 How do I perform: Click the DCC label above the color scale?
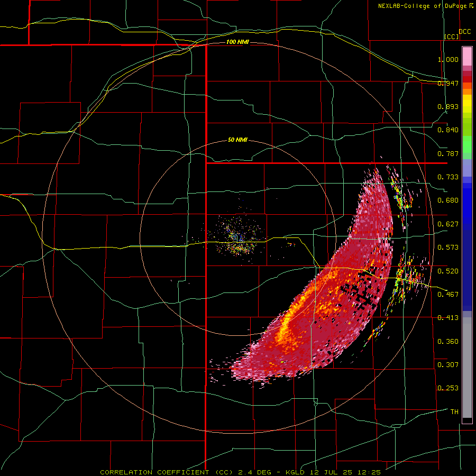[465, 32]
